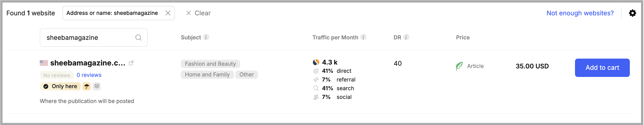Clear all filters
The height and width of the screenshot is (125, 644).
coord(199,13)
